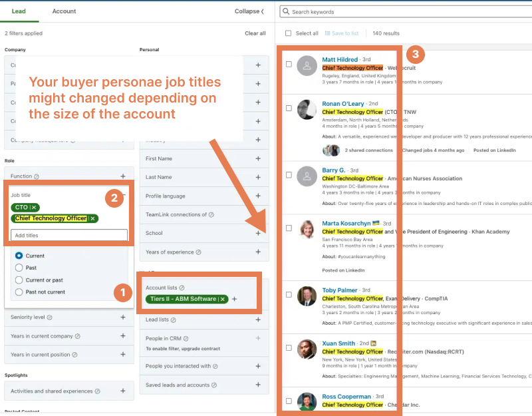The image size is (532, 416).
Task: Open Ronan O'Leary's profile link
Action: [342, 104]
